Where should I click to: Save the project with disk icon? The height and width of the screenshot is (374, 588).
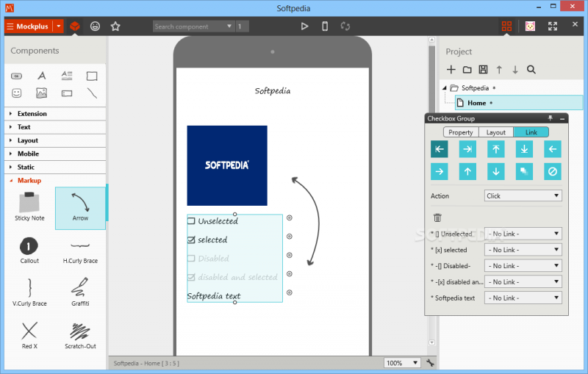484,69
